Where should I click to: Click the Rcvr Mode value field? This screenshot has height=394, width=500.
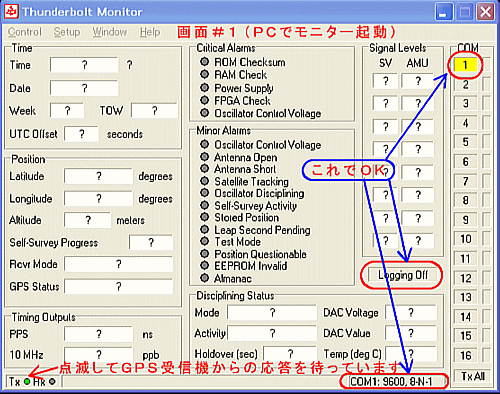pos(119,264)
